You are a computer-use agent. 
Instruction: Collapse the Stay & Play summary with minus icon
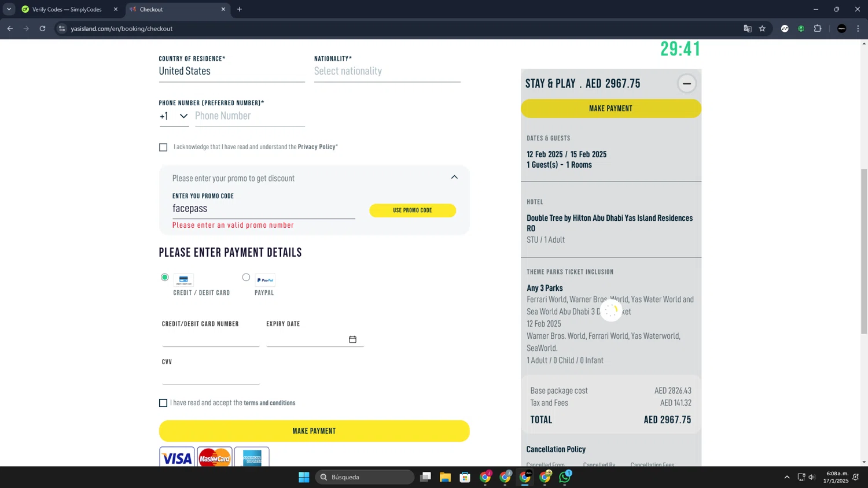[x=686, y=84]
